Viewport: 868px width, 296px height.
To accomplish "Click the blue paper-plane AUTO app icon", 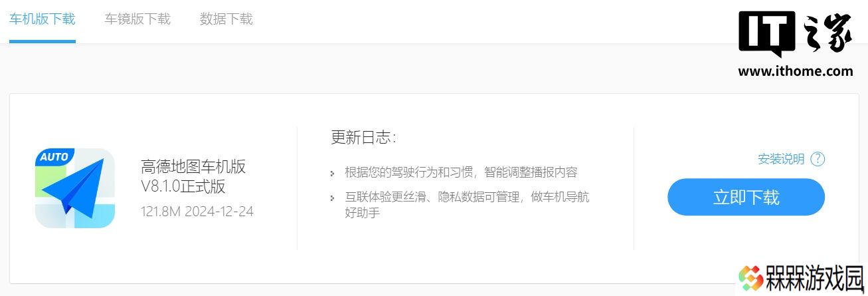I will (x=75, y=188).
